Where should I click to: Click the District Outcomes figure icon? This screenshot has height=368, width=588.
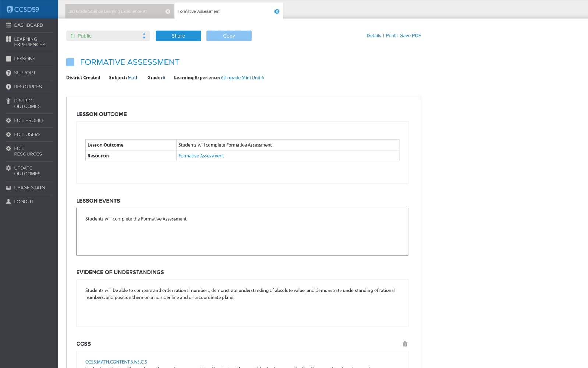(8, 101)
